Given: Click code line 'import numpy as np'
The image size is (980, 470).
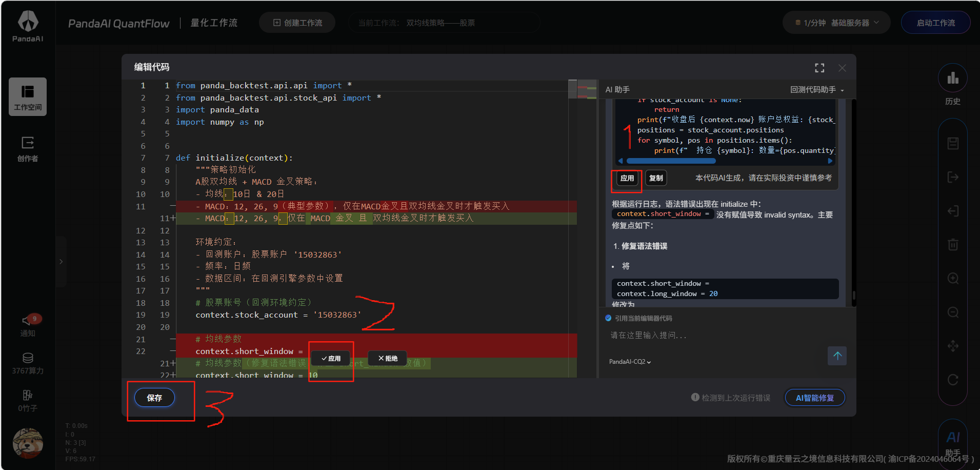Looking at the screenshot, I should (x=220, y=122).
